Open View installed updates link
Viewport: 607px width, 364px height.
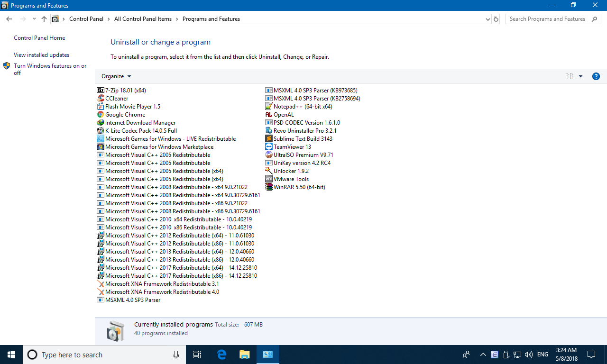[41, 55]
